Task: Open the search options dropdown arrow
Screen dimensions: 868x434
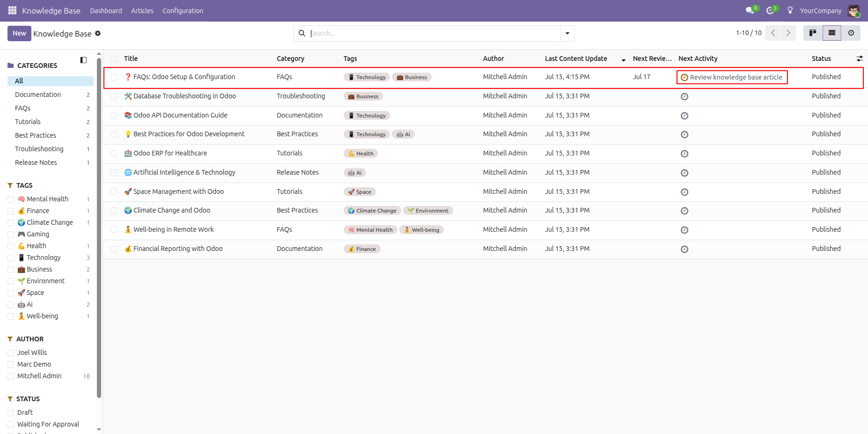Action: point(567,33)
